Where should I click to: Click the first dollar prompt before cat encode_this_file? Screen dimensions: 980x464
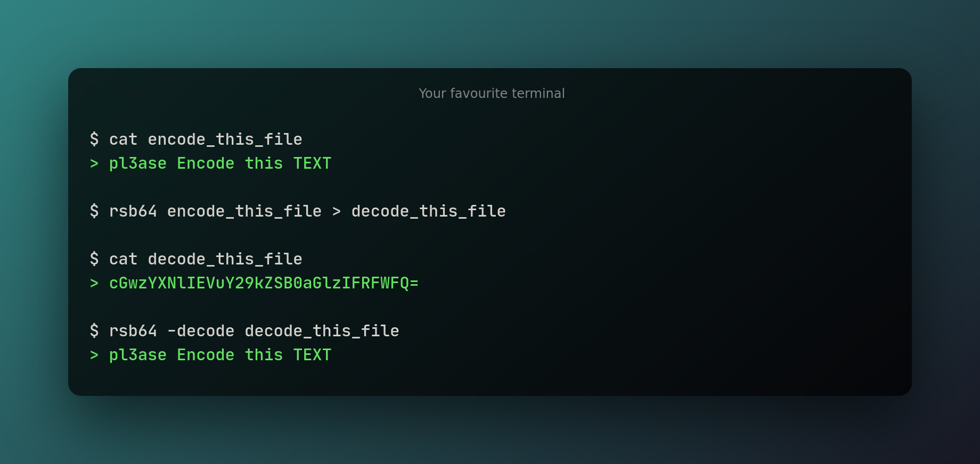[x=94, y=139]
